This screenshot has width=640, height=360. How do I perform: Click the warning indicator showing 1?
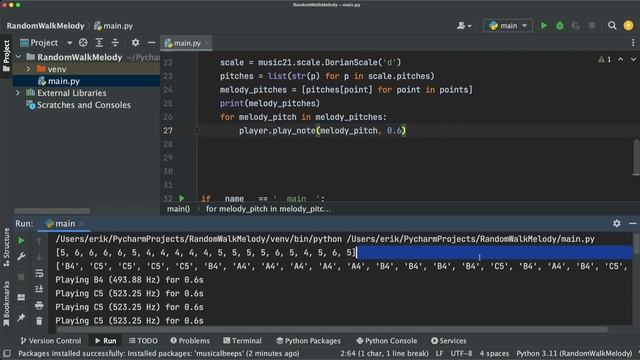[604, 60]
